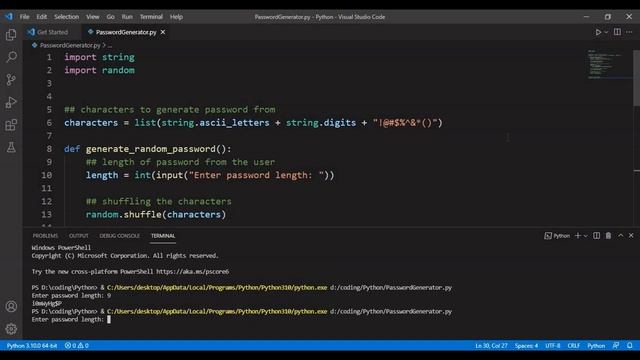Viewport: 640px width, 360px height.
Task: Click the VS Code logo icon
Action: point(9,17)
